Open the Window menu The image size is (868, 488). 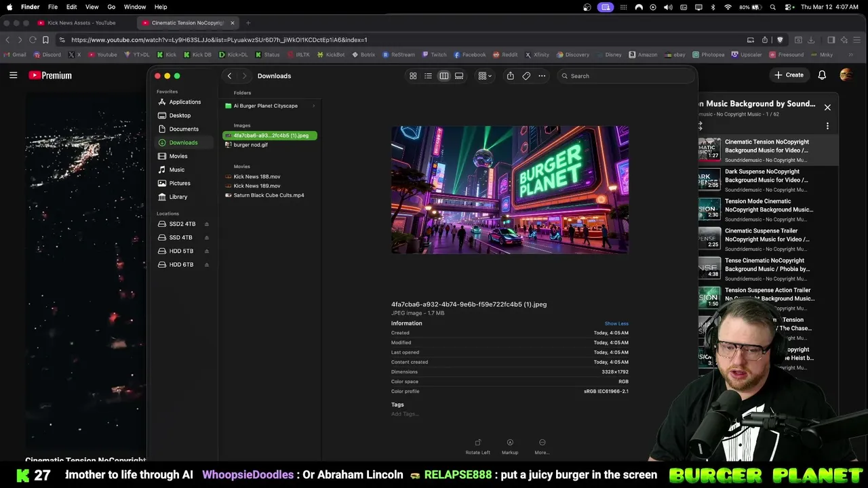click(135, 7)
